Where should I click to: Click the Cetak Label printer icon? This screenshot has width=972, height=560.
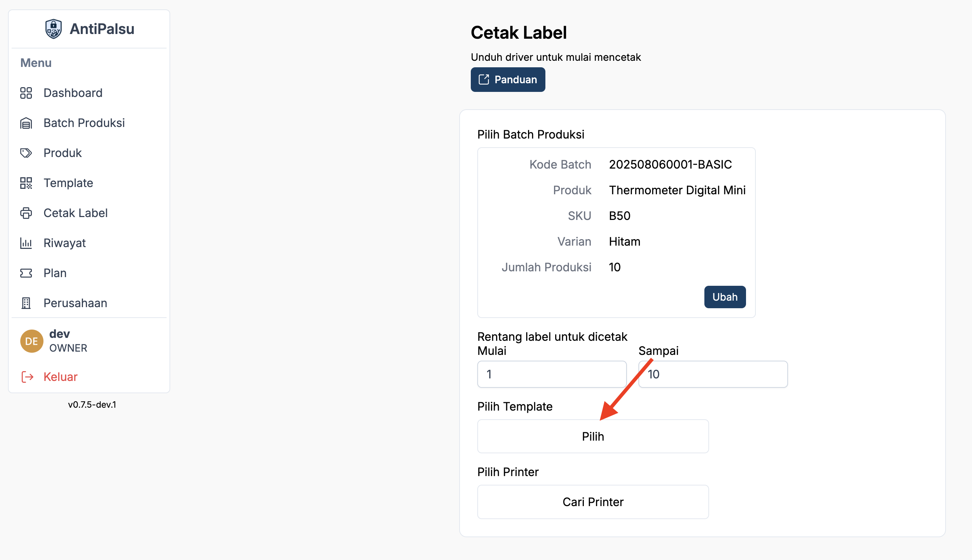[26, 213]
